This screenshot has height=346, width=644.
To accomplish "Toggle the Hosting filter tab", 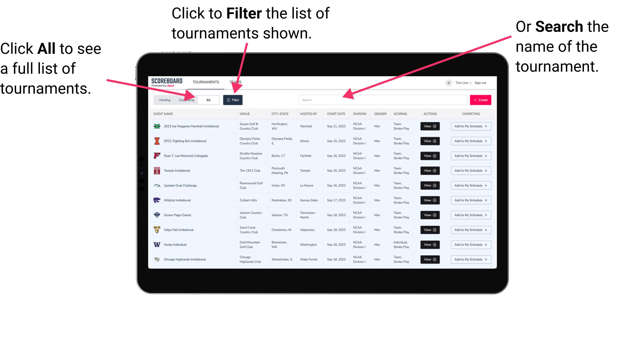I will point(164,100).
